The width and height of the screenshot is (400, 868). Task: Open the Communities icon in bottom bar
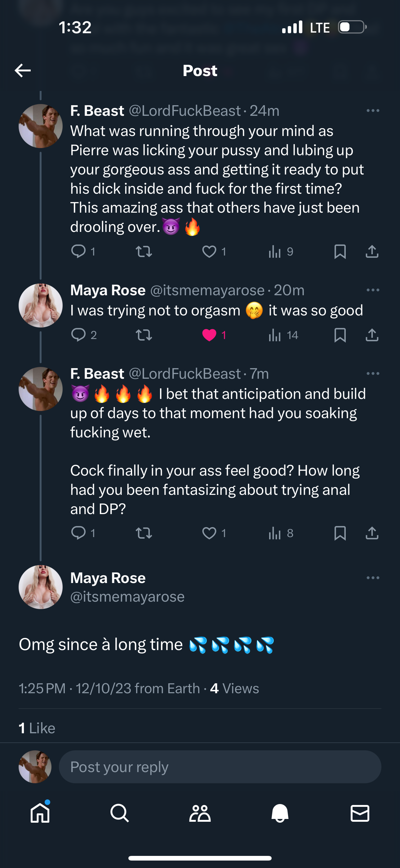[x=200, y=813]
